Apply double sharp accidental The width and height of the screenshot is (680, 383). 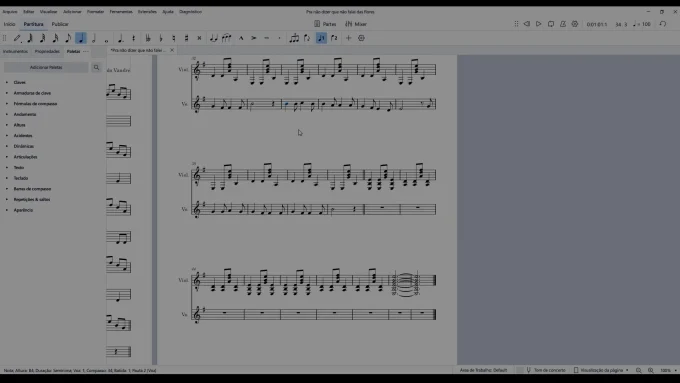[199, 38]
